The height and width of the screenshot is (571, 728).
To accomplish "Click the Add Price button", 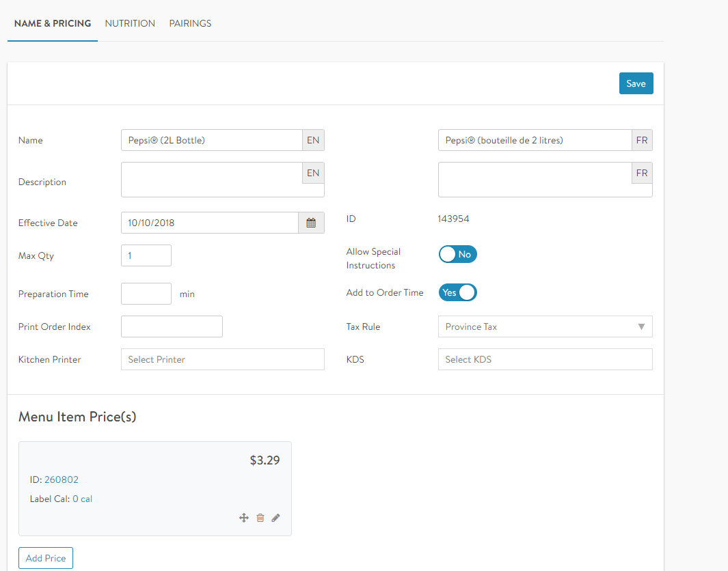I will click(46, 558).
